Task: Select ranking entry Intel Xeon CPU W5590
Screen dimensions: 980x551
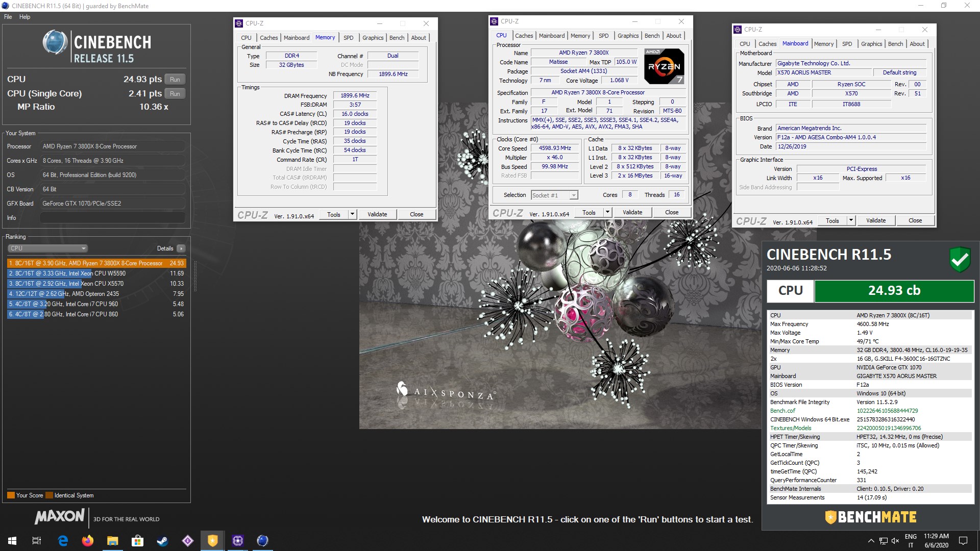Action: (x=96, y=273)
